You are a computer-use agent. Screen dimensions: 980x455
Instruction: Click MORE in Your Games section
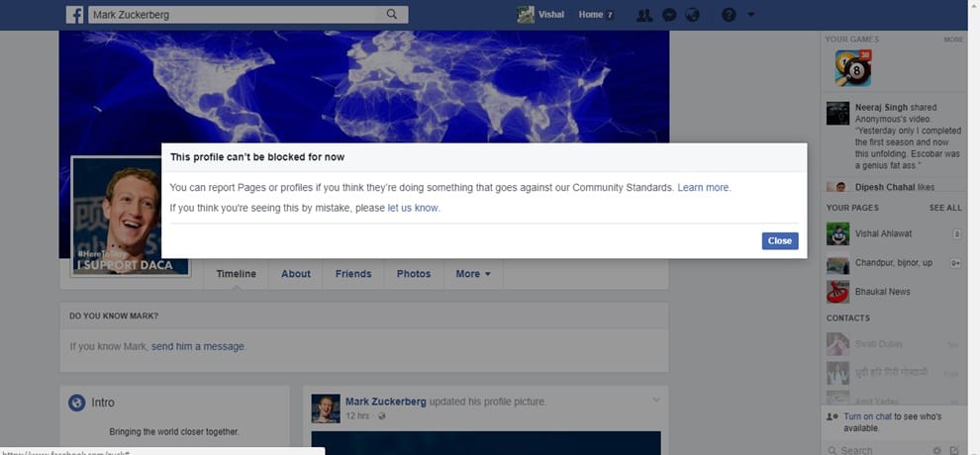tap(953, 40)
